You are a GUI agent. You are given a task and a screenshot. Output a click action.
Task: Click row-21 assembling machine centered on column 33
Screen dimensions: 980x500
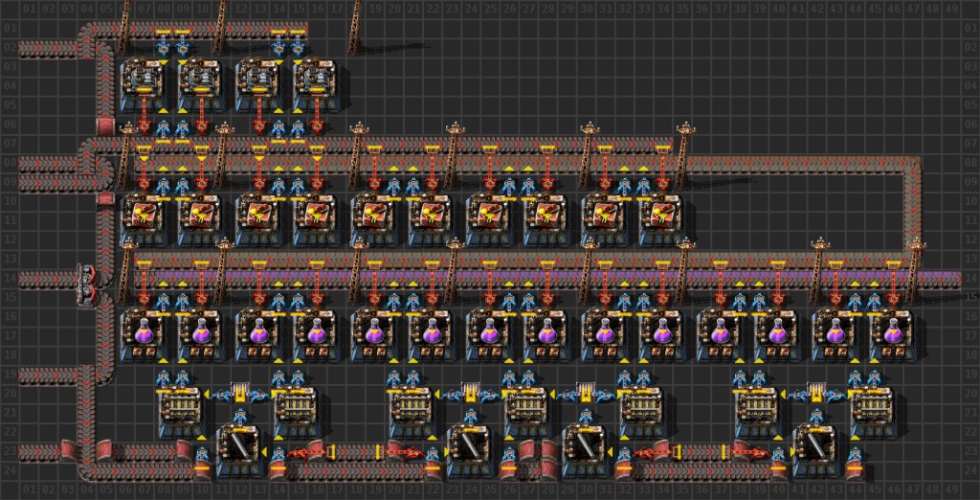click(641, 411)
